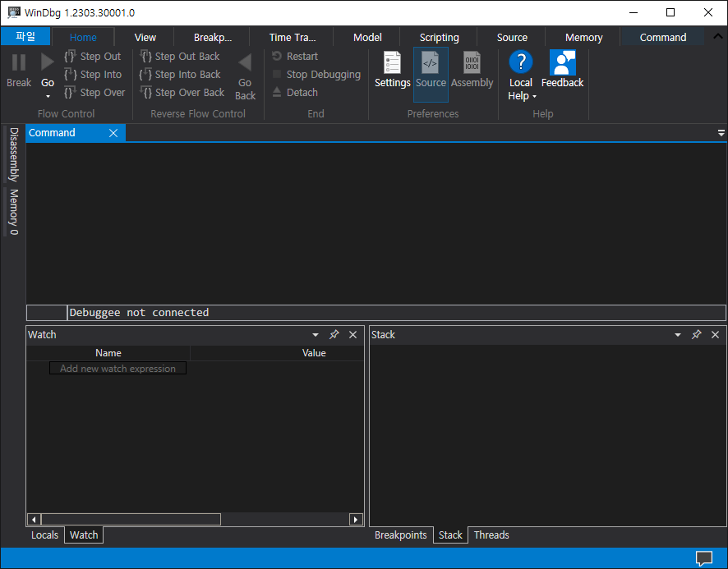Pin the Stack panel

pos(696,335)
